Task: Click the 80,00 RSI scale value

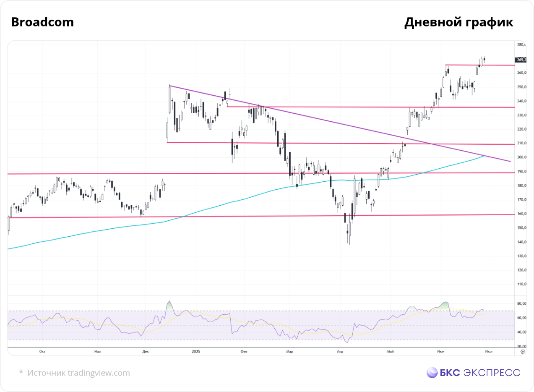Action: (522, 303)
